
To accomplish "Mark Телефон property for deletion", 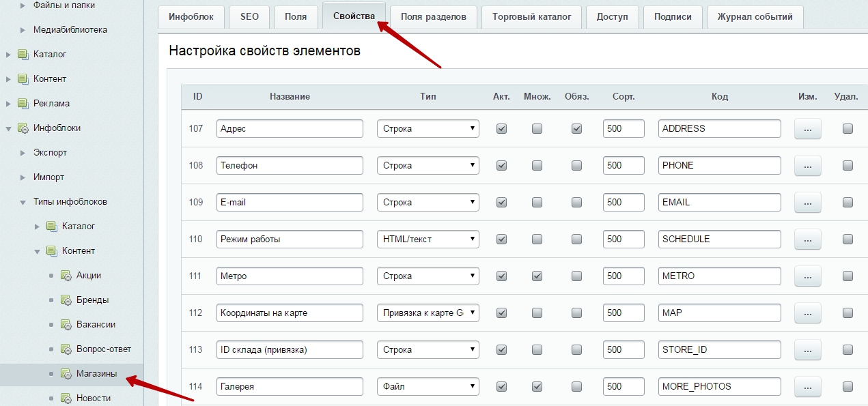I will click(x=848, y=165).
